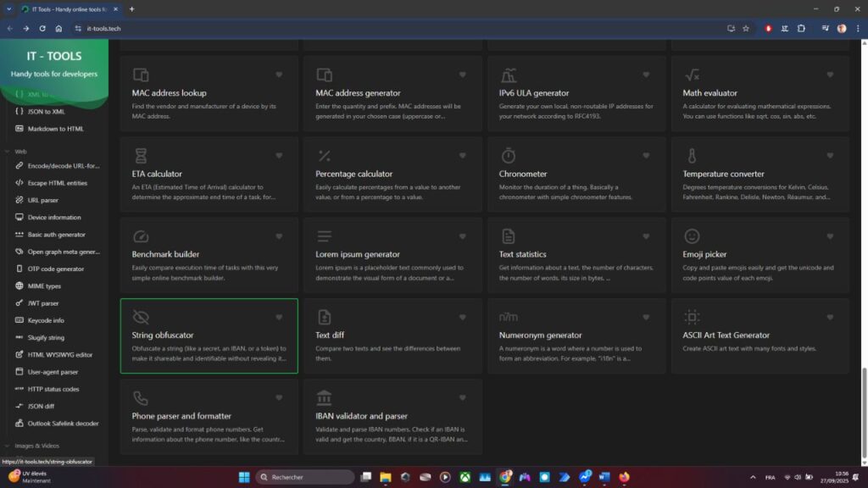This screenshot has height=488, width=868.
Task: Click the Chronometer stopwatch icon
Action: [508, 156]
